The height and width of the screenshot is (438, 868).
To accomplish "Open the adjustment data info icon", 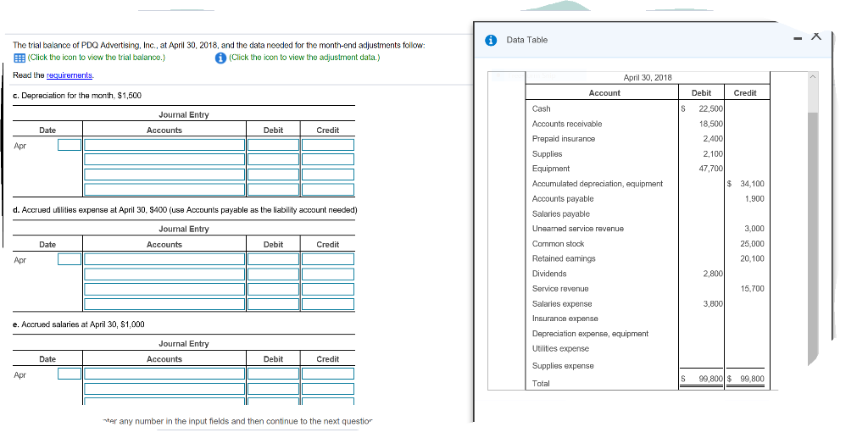I will (x=220, y=58).
